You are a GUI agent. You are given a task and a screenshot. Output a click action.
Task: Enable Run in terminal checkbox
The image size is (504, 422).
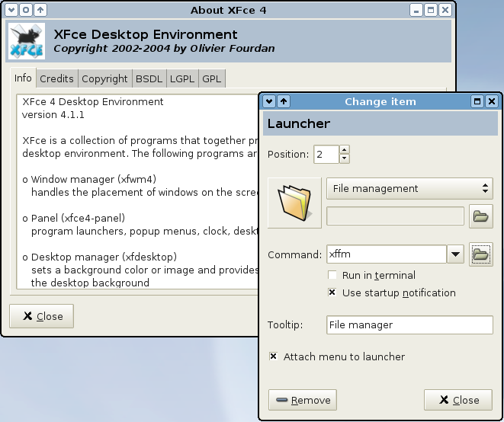tap(332, 275)
